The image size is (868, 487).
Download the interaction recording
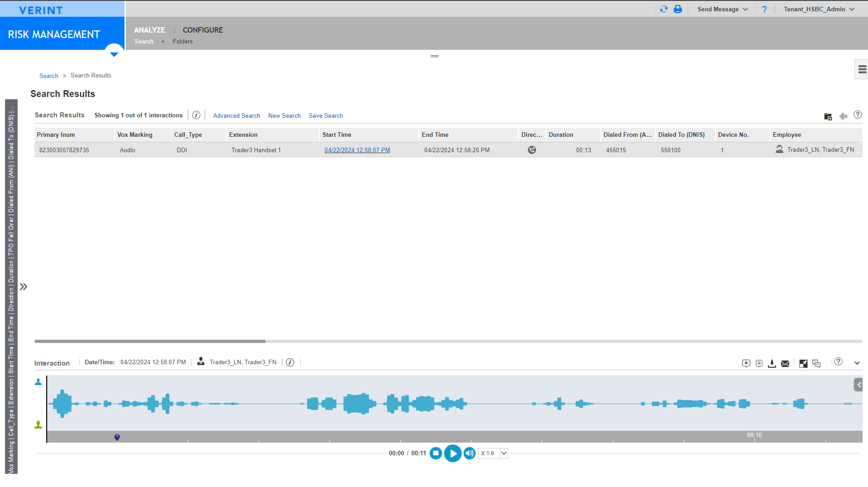[x=772, y=363]
